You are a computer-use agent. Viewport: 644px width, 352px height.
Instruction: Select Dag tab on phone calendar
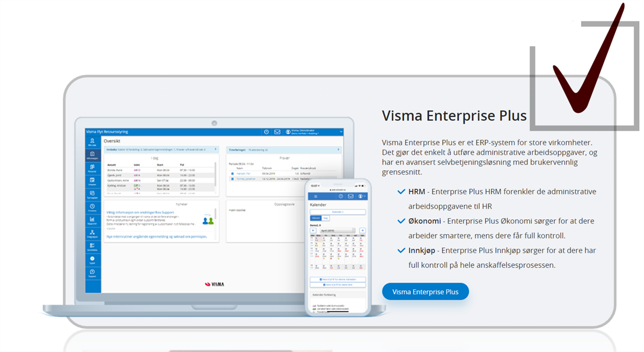(x=326, y=218)
